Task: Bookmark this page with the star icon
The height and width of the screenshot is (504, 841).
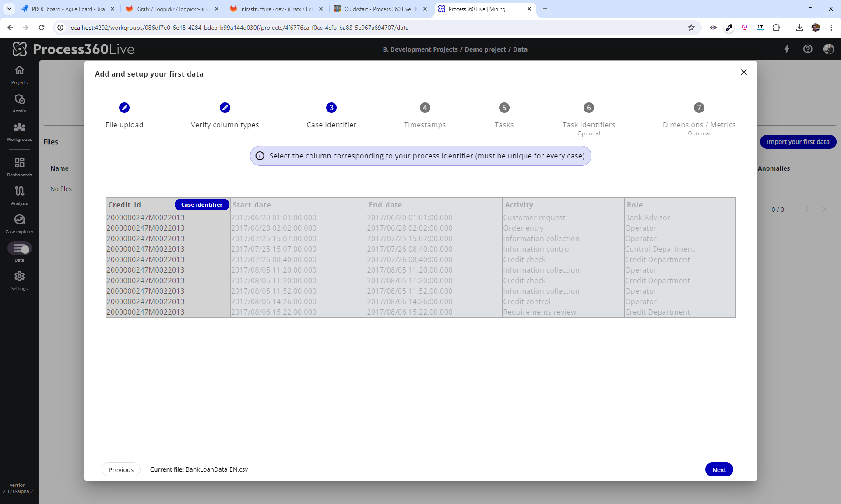Action: [691, 28]
